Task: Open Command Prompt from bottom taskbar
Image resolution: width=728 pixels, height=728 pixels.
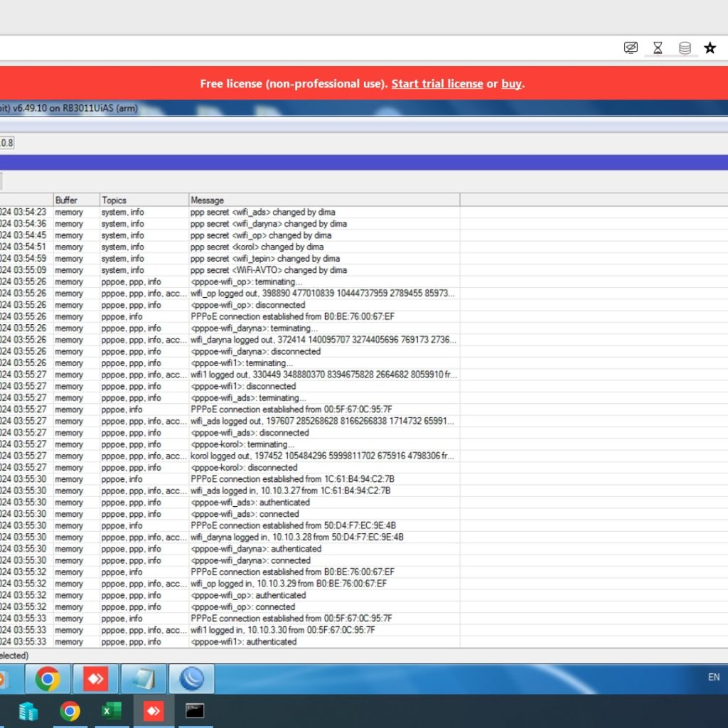Action: coord(195,711)
